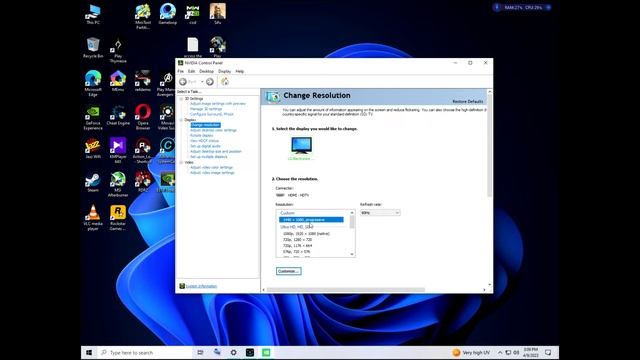This screenshot has width=640, height=360.
Task: Open Set up digital audio
Action: [x=205, y=146]
